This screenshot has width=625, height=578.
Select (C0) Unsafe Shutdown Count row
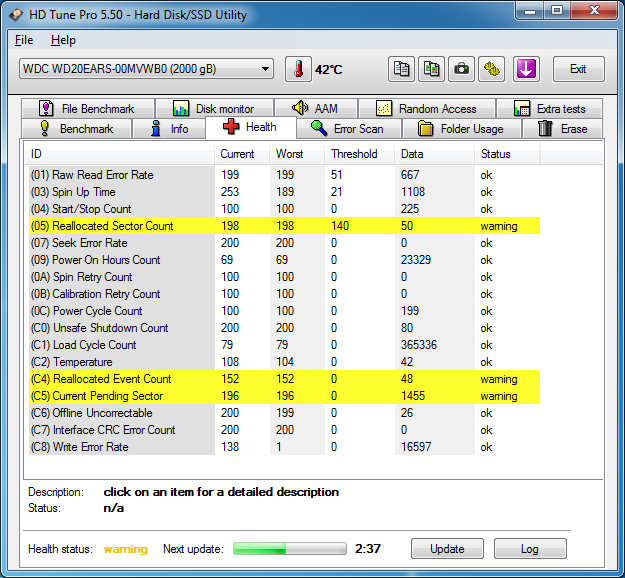285,328
